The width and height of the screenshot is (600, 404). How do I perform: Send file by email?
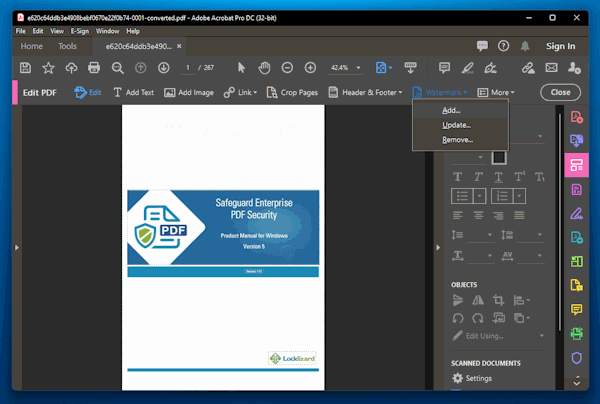551,68
